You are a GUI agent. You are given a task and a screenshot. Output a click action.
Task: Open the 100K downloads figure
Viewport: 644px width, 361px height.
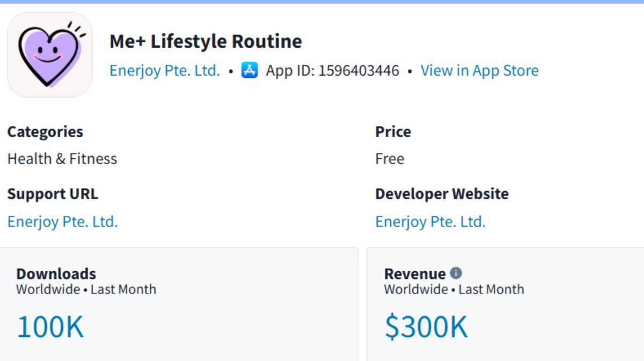click(x=50, y=327)
